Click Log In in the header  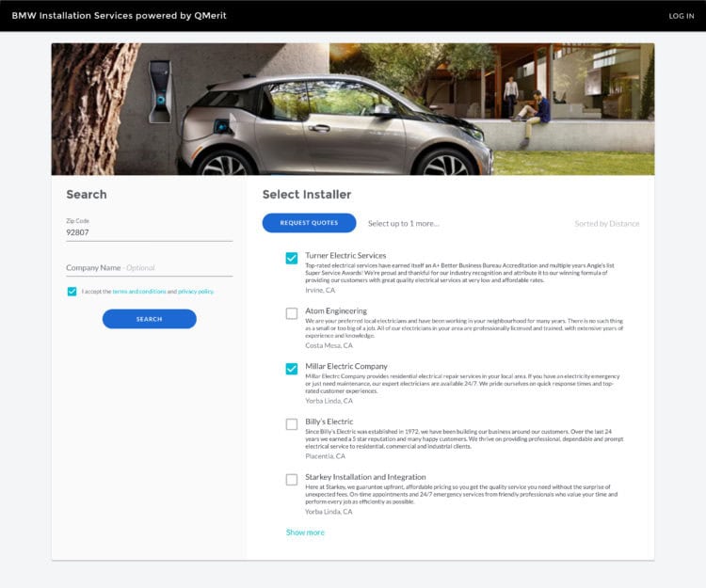681,16
